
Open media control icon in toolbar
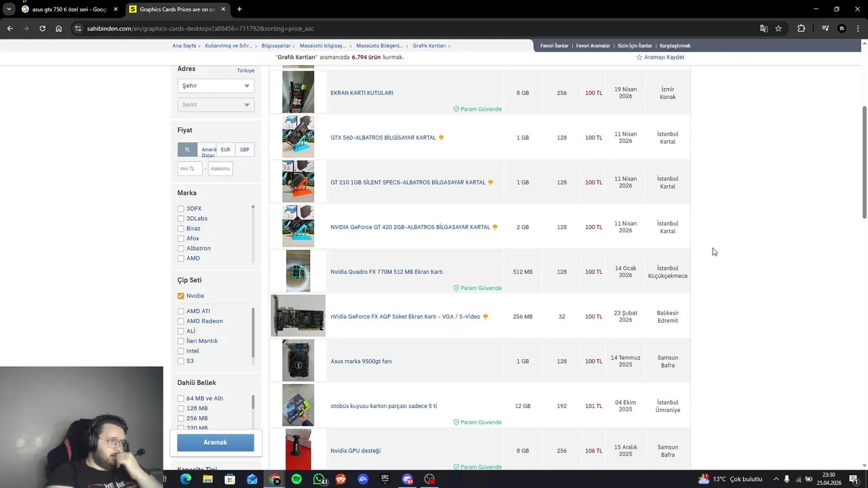(825, 28)
